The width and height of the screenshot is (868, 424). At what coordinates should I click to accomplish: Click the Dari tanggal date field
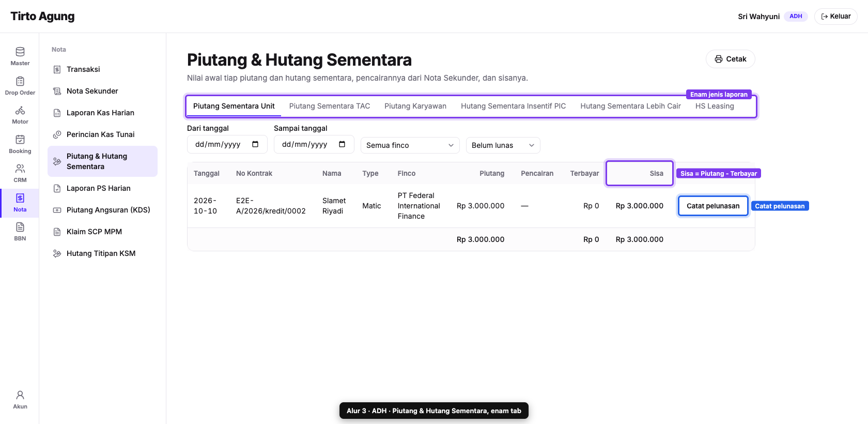tap(227, 144)
